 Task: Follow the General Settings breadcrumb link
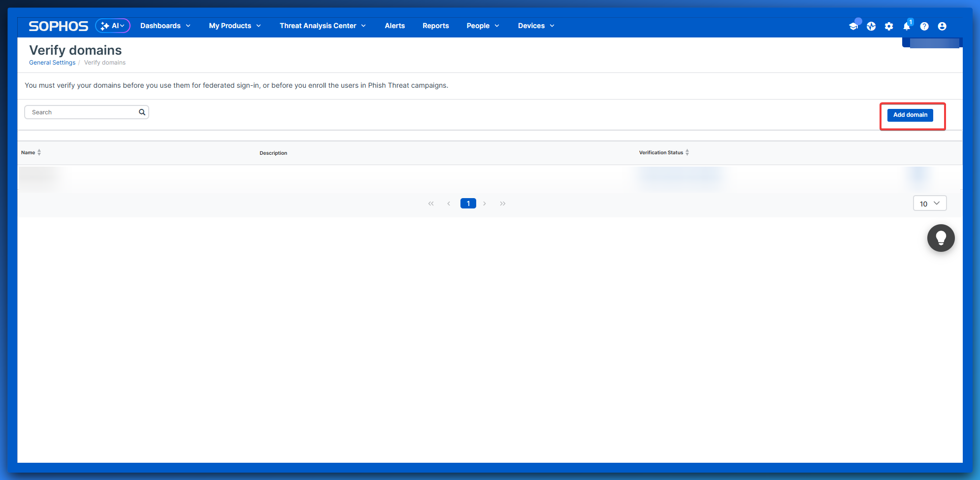[x=52, y=63]
